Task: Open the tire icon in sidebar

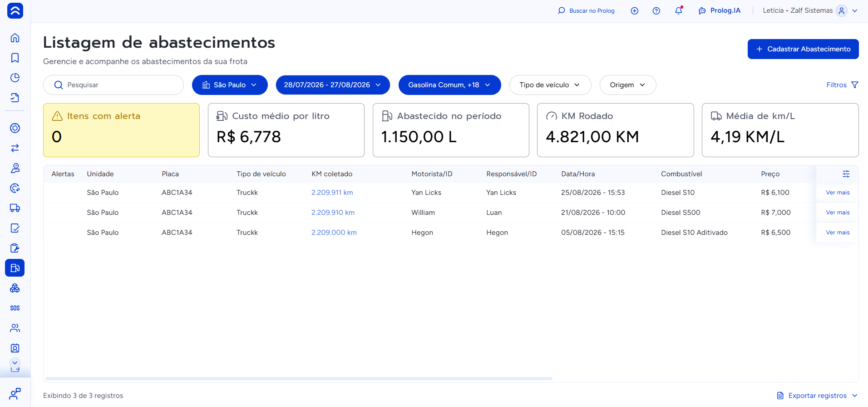Action: pyautogui.click(x=15, y=128)
